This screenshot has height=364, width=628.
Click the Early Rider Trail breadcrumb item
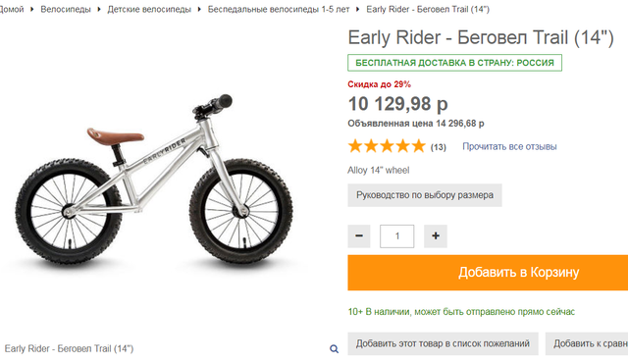[428, 9]
